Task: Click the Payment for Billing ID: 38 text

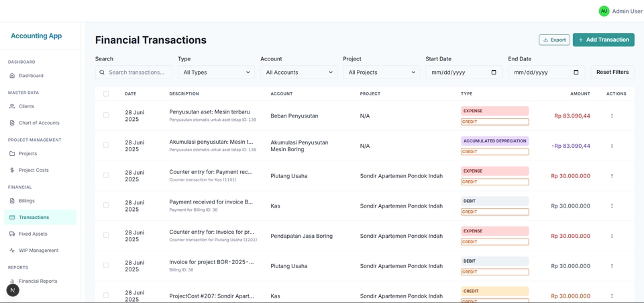Action: click(193, 210)
